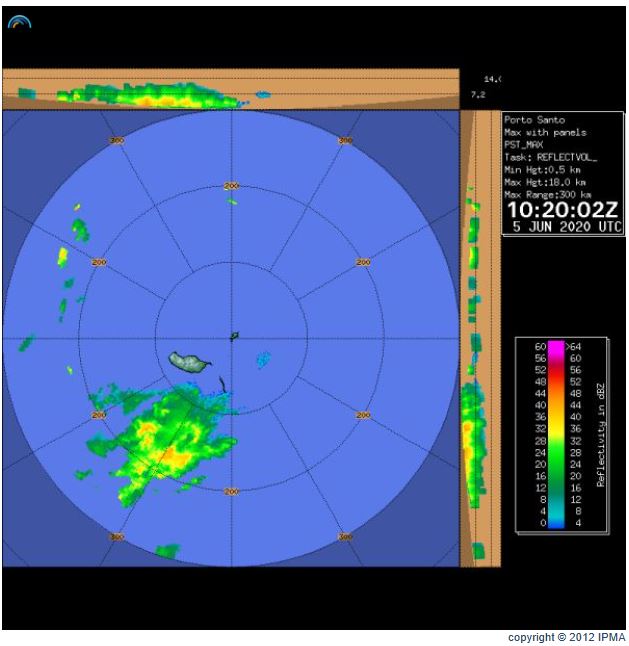Click the 'Reflectivity in dBZ' legend label
Image resolution: width=629 pixels, height=646 pixels.
pos(601,435)
